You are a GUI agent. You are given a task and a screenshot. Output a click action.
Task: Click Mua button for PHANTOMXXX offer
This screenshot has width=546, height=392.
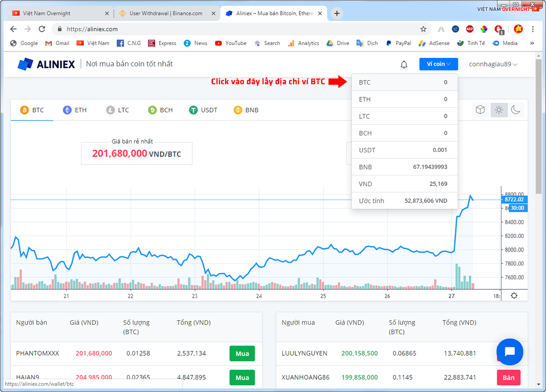tap(242, 353)
